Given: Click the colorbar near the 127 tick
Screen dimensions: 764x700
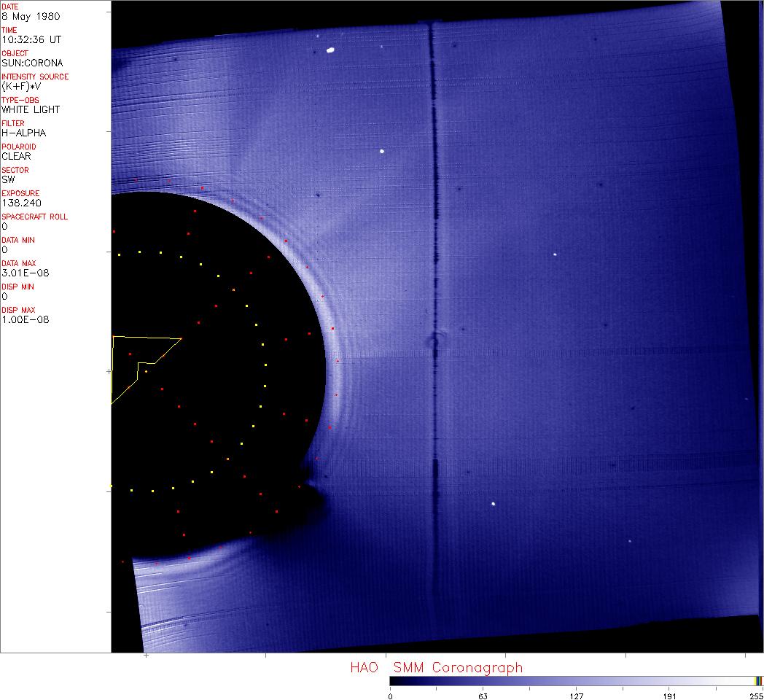Looking at the screenshot, I should (x=576, y=681).
